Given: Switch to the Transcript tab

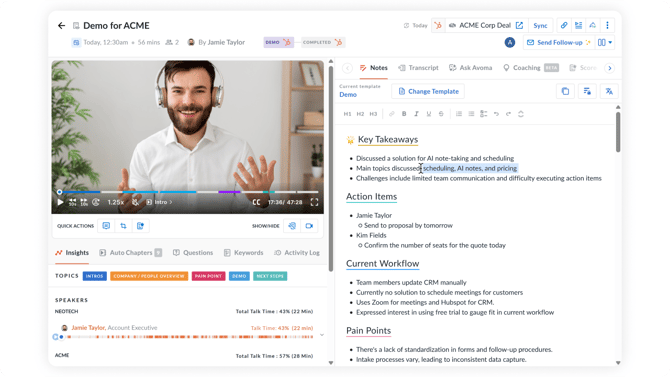Looking at the screenshot, I should coord(418,68).
